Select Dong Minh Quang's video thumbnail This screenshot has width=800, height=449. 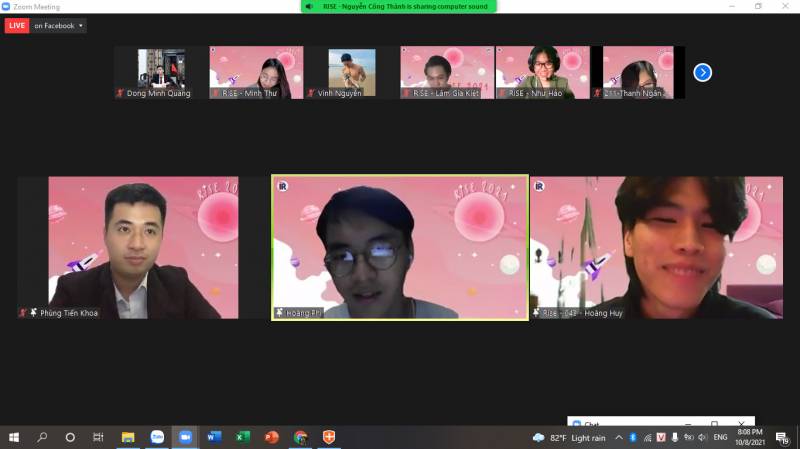160,72
